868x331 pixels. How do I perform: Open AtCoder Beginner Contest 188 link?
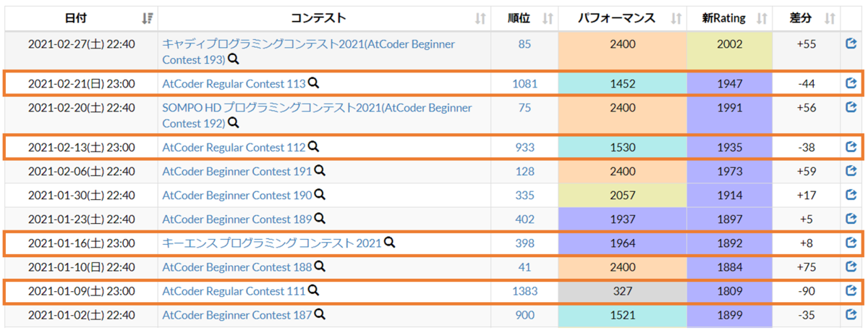pos(237,267)
